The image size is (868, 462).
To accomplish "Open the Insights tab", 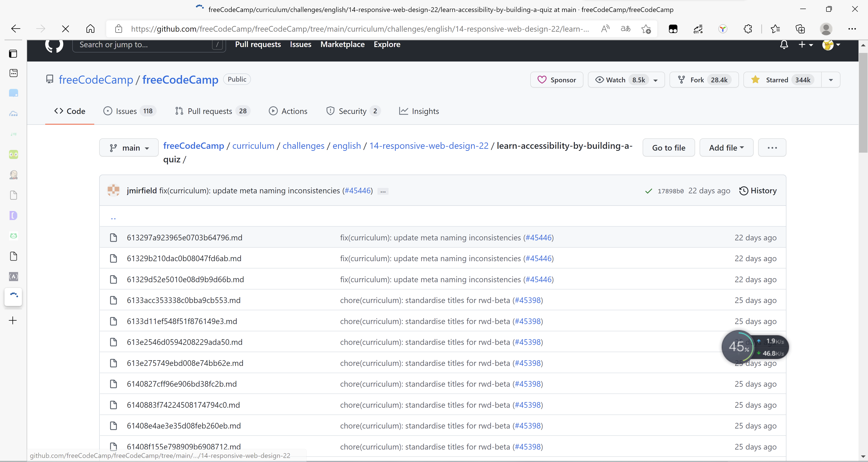I will [x=419, y=111].
